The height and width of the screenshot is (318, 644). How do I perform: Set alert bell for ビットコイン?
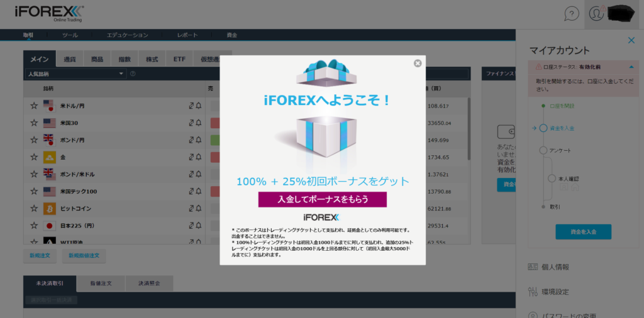click(x=198, y=209)
